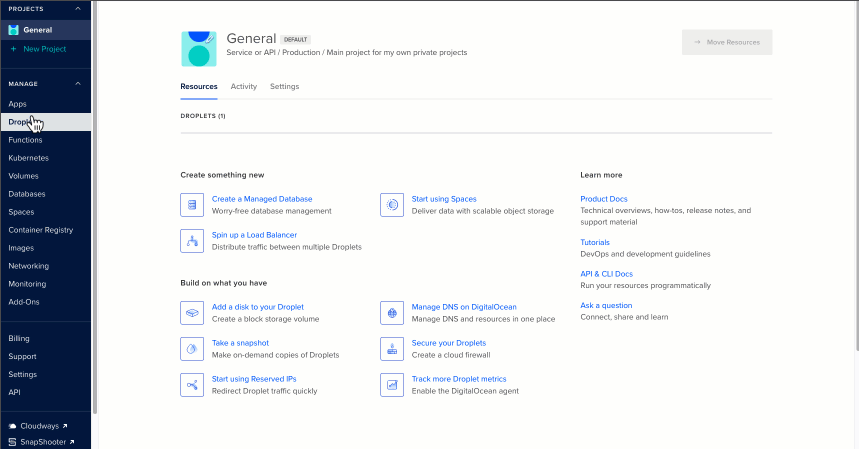Click the Track more Droplet metrics icon
The height and width of the screenshot is (449, 859).
[392, 385]
